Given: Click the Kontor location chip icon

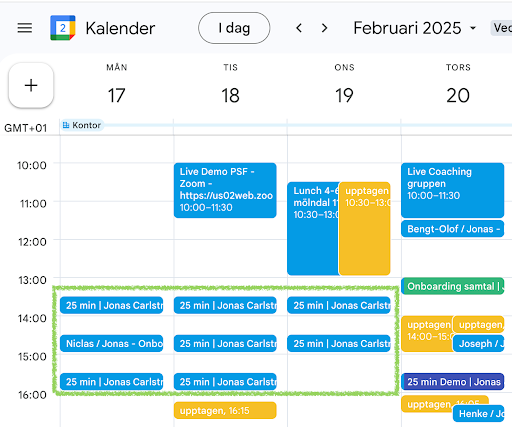Looking at the screenshot, I should click(x=66, y=125).
